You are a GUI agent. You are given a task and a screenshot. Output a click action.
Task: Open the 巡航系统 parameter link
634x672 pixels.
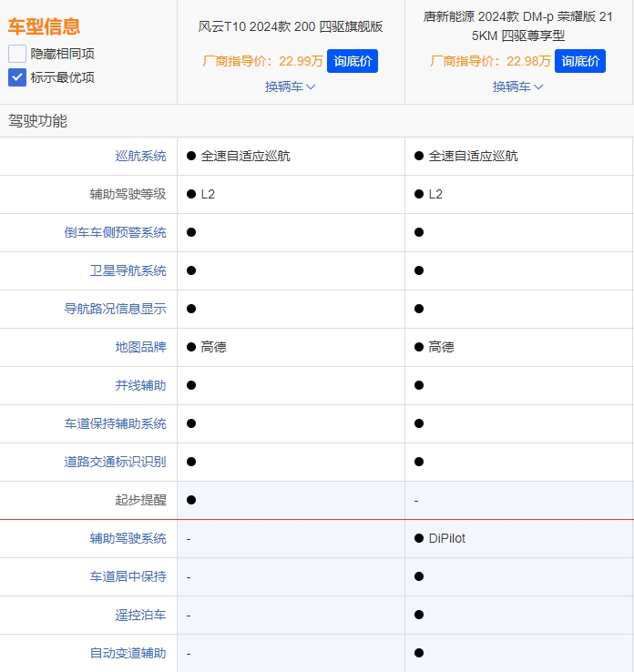140,156
